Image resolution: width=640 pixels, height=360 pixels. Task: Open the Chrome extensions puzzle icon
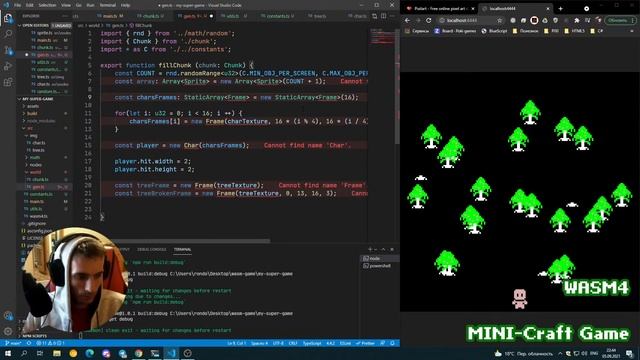coord(576,20)
